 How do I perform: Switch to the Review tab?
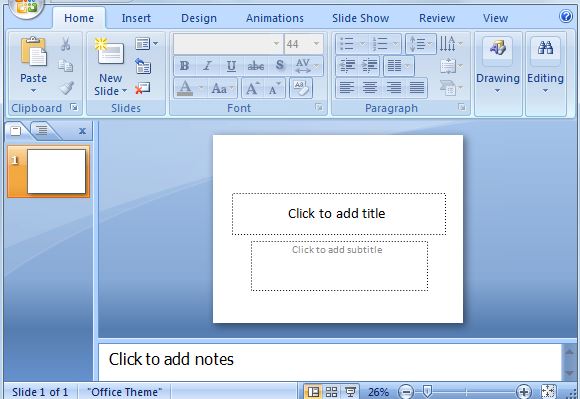coord(437,18)
